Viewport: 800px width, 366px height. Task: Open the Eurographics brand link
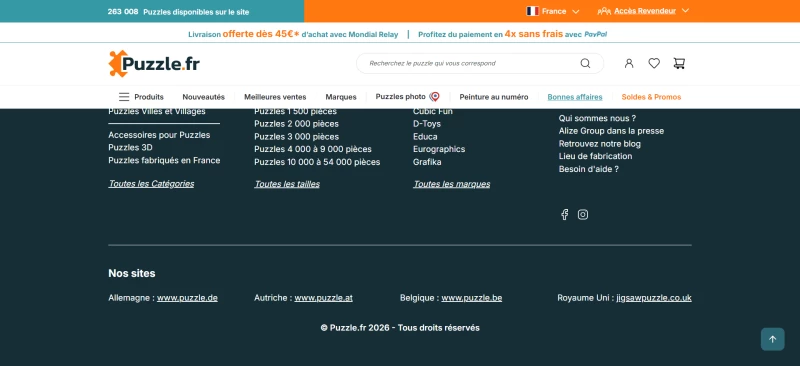tap(439, 149)
